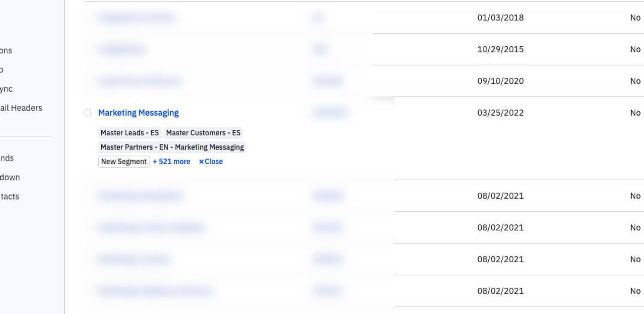Click the 03/25/2022 date cell
Screen dimensions: 644x314
500,113
